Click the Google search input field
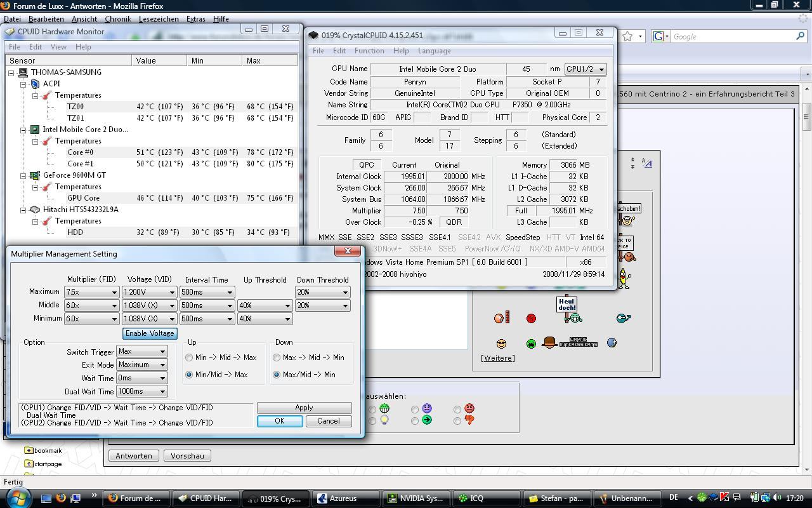Viewport: 812px width, 508px height. click(x=733, y=37)
